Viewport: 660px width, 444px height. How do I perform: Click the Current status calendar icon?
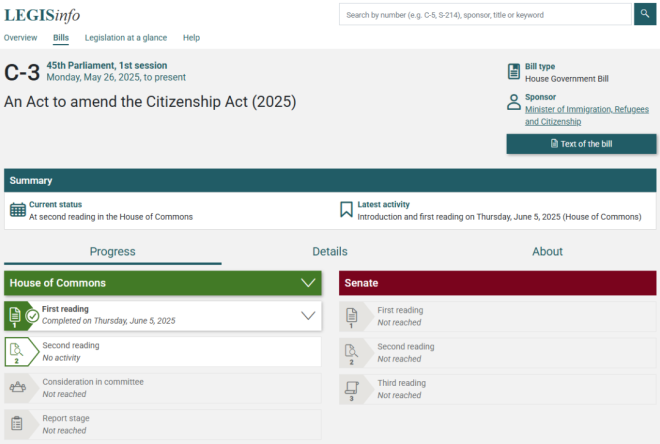click(18, 210)
